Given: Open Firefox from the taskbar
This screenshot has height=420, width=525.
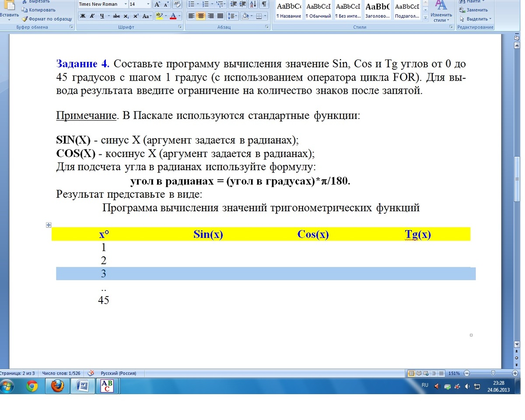Looking at the screenshot, I should [57, 386].
